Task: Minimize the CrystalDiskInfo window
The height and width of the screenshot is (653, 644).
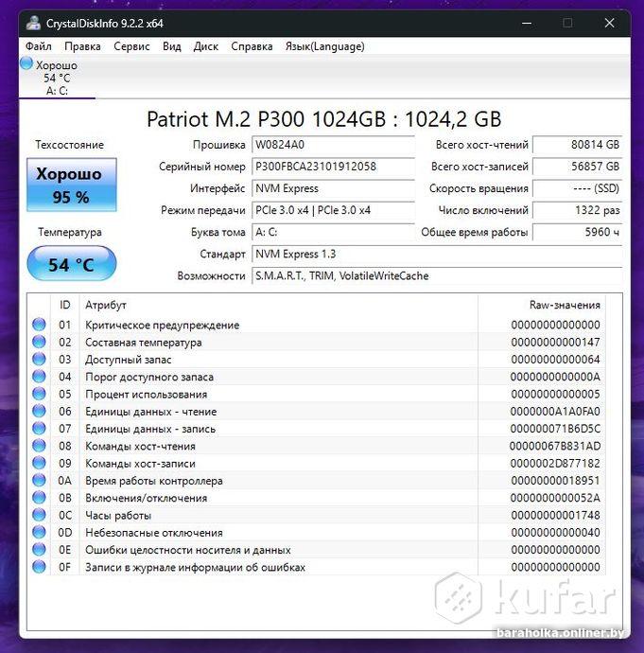Action: (527, 23)
